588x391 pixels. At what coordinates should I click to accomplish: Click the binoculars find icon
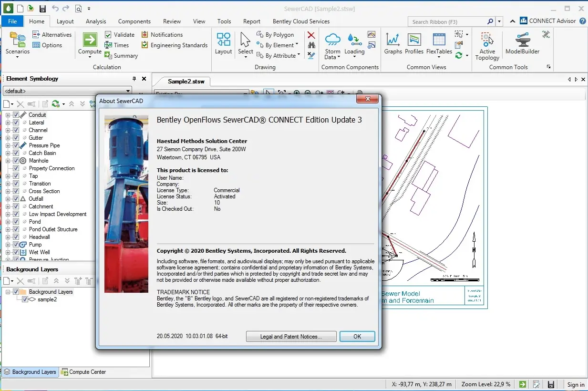[311, 45]
